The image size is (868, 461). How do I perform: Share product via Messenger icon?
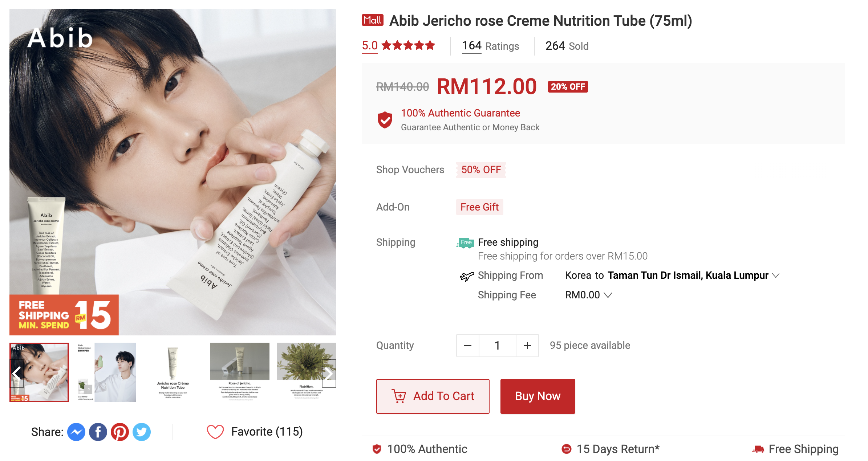click(76, 432)
